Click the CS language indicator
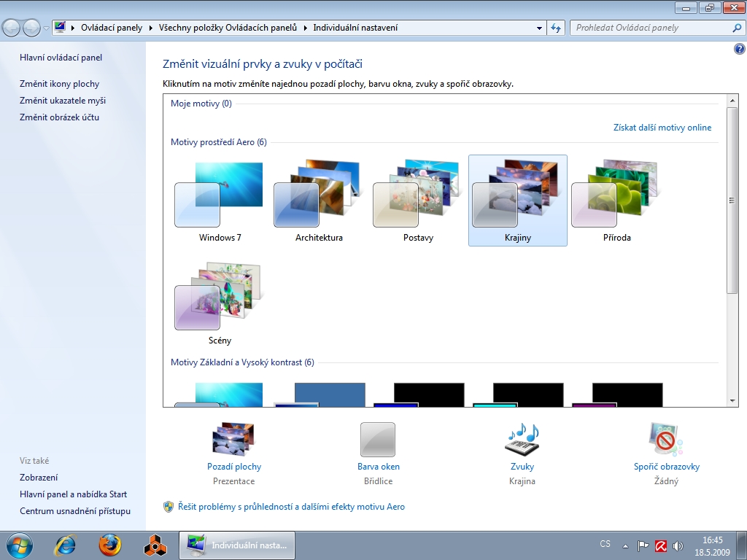The width and height of the screenshot is (747, 560). [605, 544]
